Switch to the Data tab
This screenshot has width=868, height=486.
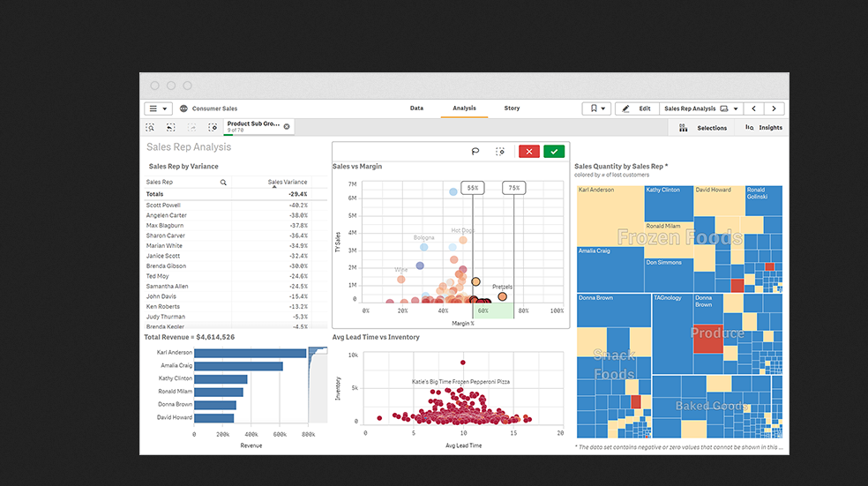click(416, 108)
